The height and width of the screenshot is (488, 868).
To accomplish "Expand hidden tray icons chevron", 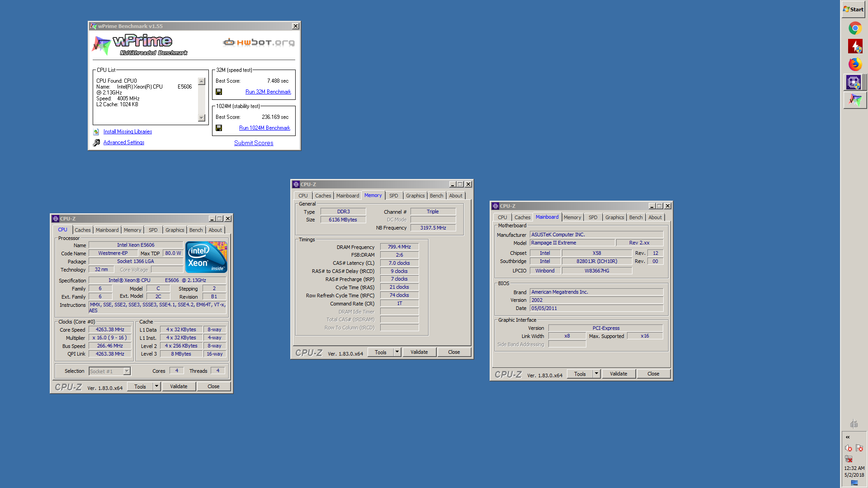I will pyautogui.click(x=848, y=437).
